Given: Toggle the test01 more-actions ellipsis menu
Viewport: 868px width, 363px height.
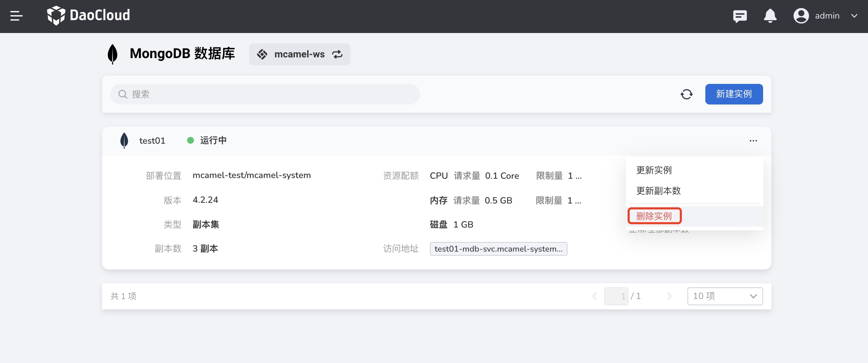Looking at the screenshot, I should [x=753, y=141].
